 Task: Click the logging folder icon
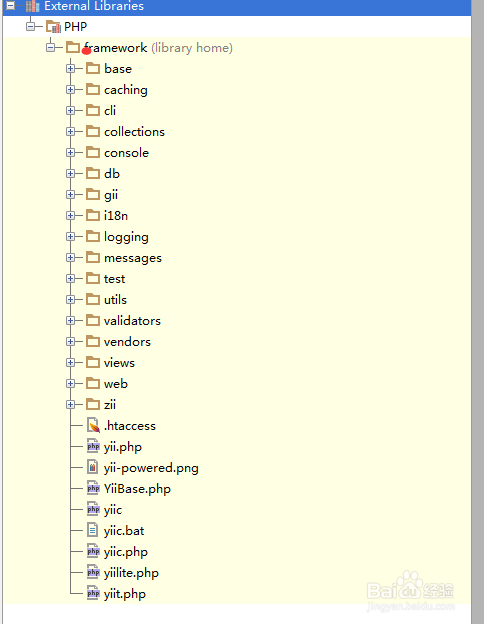click(x=93, y=236)
